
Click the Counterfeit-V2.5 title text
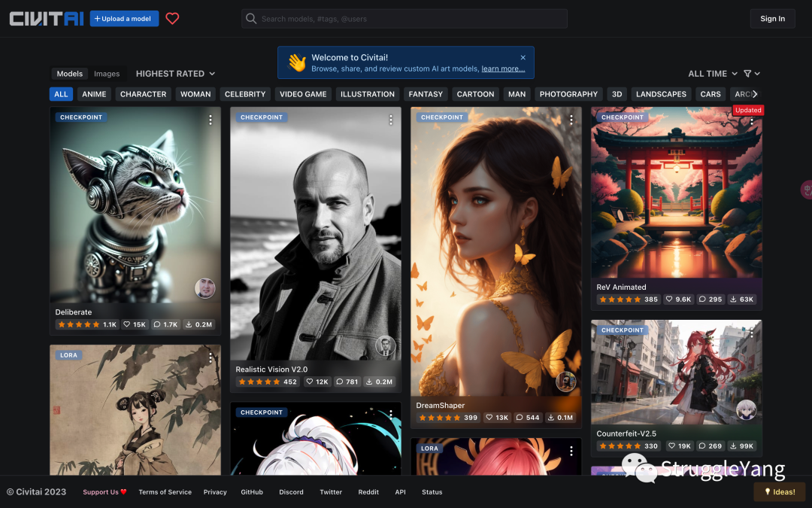point(626,434)
